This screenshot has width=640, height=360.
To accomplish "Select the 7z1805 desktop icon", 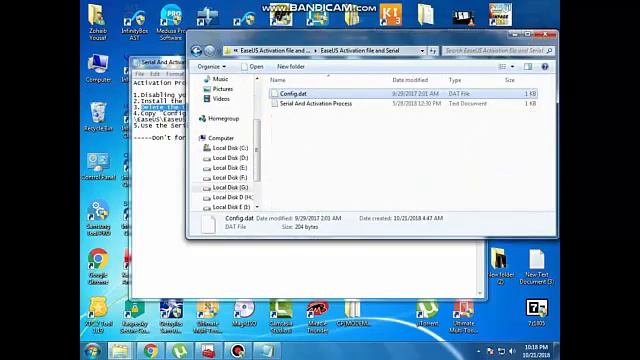I will pyautogui.click(x=536, y=313).
